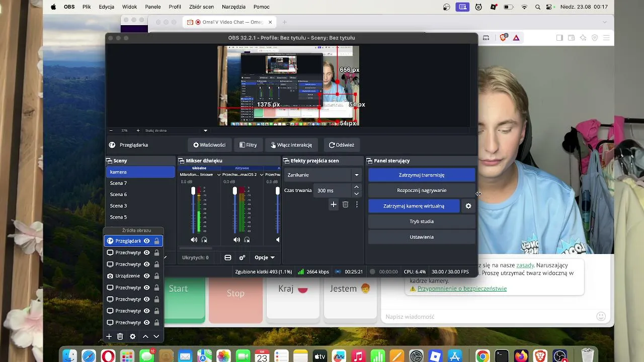
Task: Open advanced audio properties gears icon
Action: 242,257
